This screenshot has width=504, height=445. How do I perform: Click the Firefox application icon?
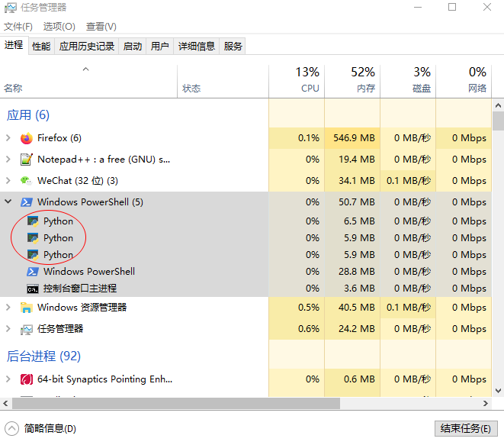pyautogui.click(x=27, y=138)
